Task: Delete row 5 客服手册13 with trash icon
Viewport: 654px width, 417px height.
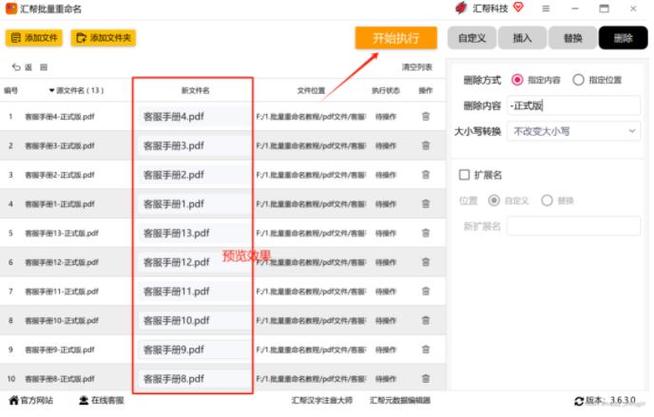Action: [425, 233]
